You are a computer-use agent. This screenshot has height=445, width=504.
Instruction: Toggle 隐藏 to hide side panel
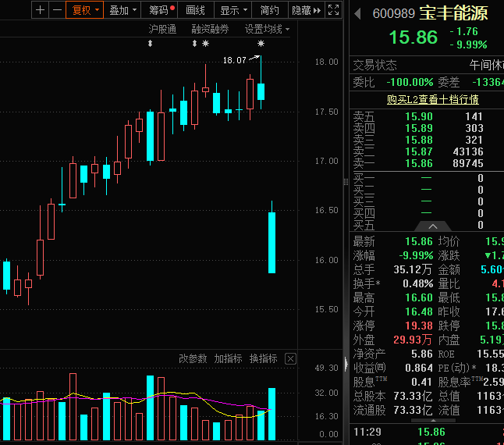tap(307, 10)
